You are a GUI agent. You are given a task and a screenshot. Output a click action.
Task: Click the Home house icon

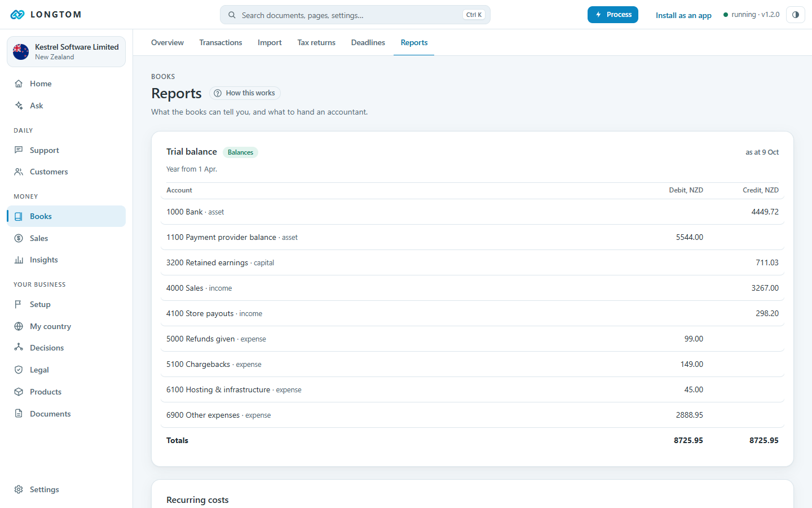[19, 84]
